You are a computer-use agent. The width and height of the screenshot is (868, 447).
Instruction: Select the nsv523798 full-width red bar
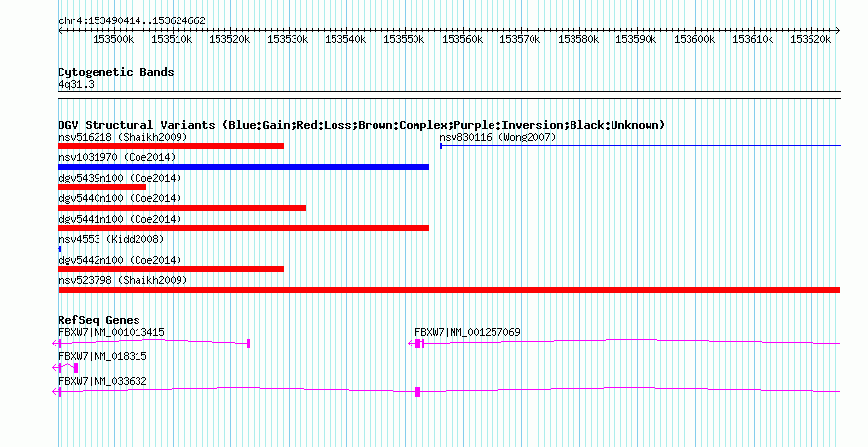pos(449,290)
